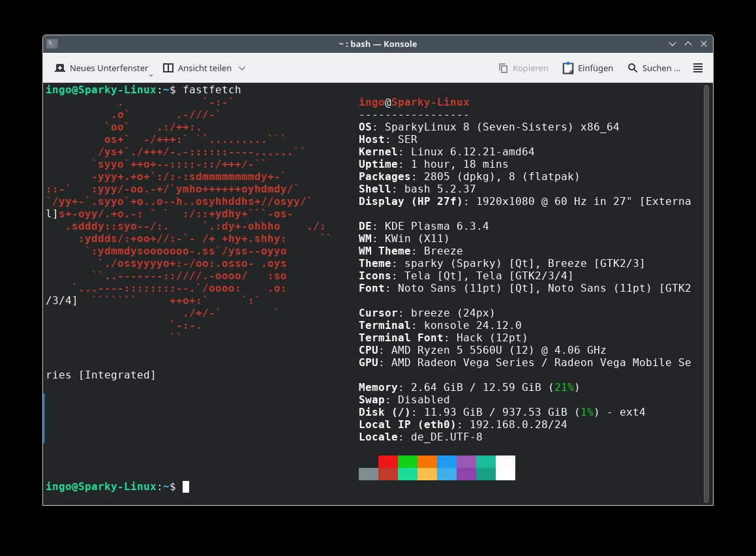Click the 'Theme: sparky (Sparky)' line
Image resolution: width=756 pixels, height=556 pixels.
(502, 263)
